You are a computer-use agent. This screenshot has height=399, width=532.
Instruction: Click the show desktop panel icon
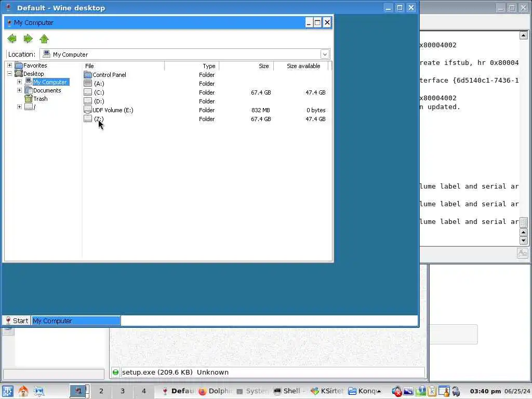coord(38,391)
